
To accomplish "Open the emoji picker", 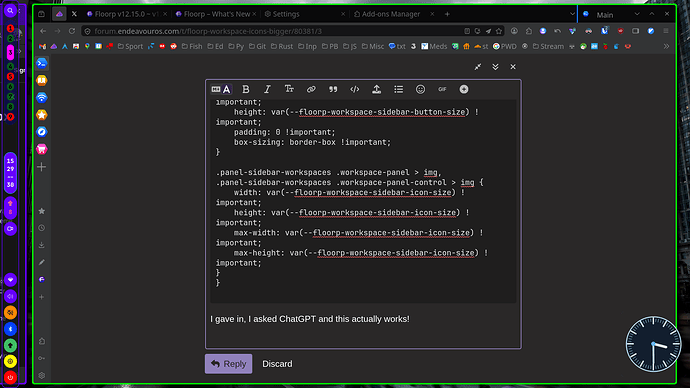I will pos(421,89).
